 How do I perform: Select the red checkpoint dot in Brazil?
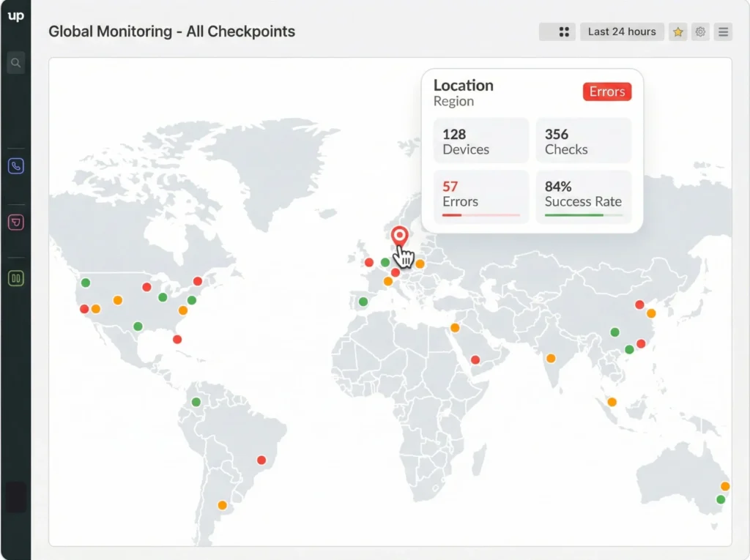click(x=261, y=460)
